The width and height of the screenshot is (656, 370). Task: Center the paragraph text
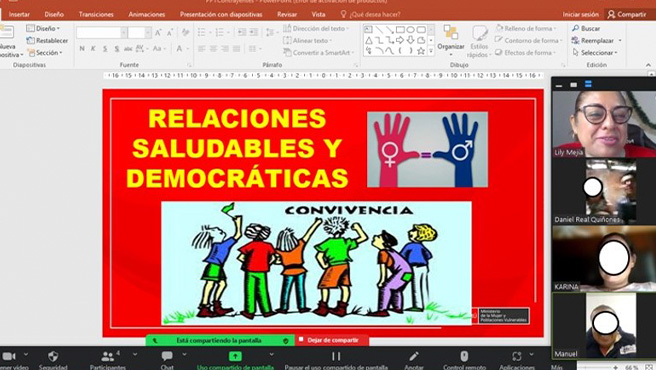pyautogui.click(x=213, y=49)
